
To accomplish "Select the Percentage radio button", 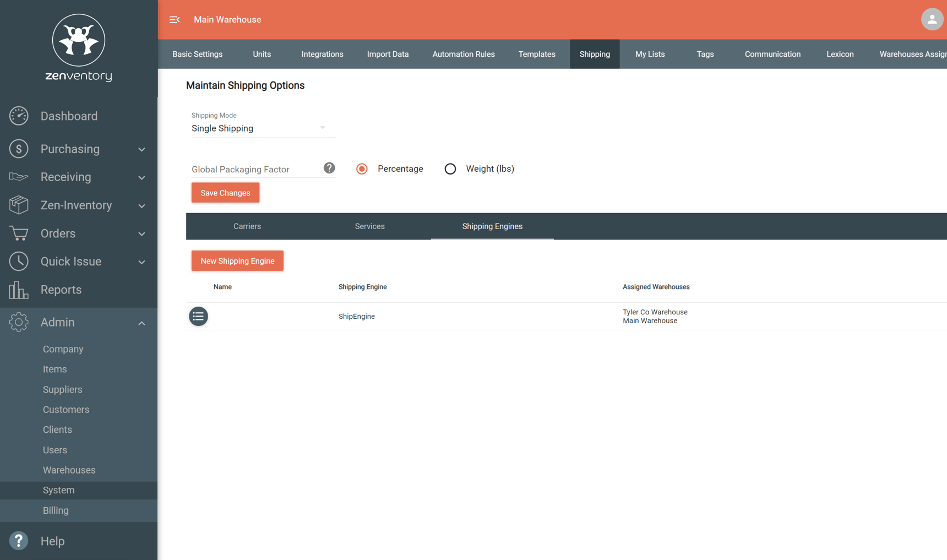I will (x=362, y=169).
